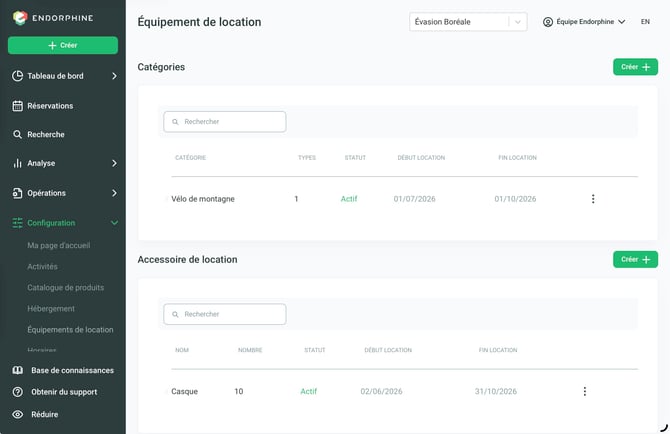Click the 01/10/2026 end date
670x434 pixels.
point(515,199)
